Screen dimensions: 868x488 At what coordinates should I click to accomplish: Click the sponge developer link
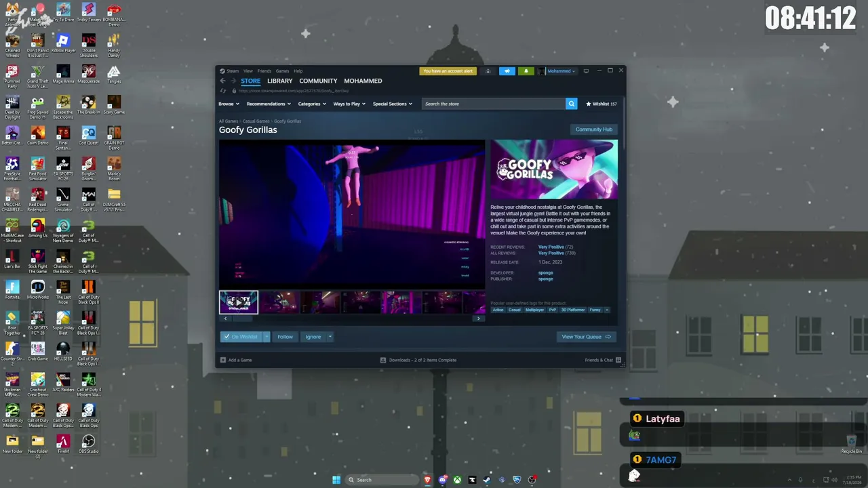(x=546, y=273)
